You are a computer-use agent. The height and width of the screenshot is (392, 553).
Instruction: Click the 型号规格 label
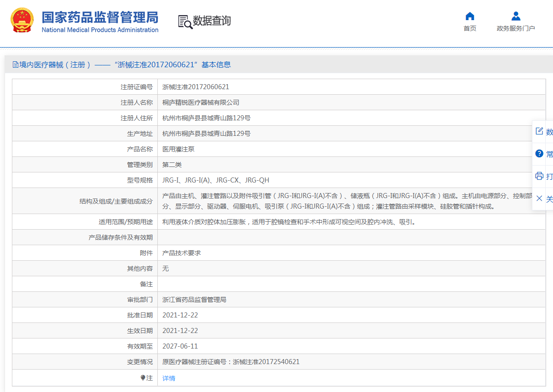click(140, 180)
